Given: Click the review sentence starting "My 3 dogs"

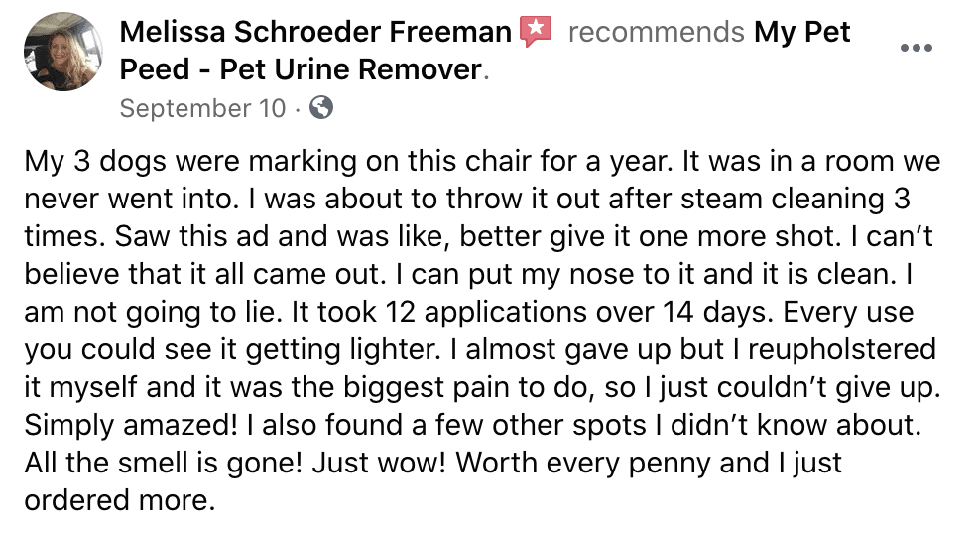Looking at the screenshot, I should (x=349, y=162).
